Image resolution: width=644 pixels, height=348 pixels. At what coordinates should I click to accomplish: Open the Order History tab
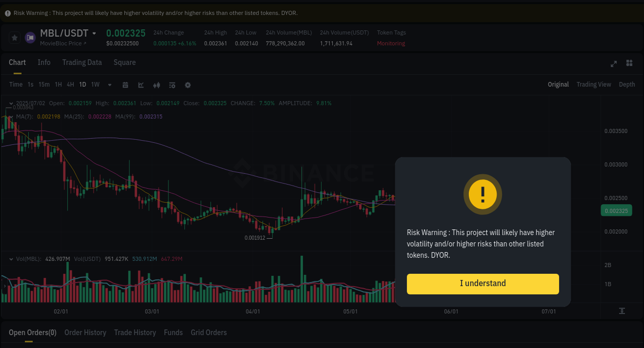pyautogui.click(x=85, y=333)
